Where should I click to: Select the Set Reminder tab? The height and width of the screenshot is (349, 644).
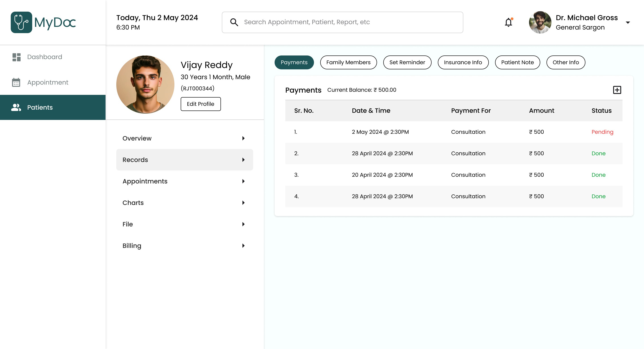click(407, 62)
